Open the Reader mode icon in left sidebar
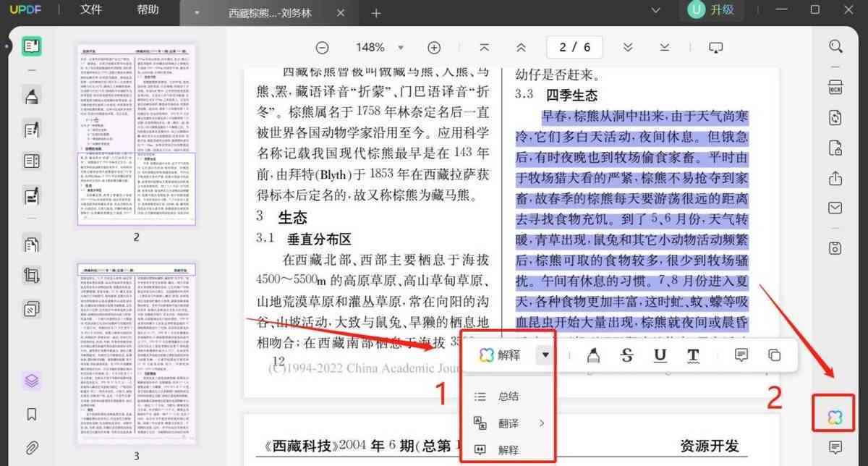The image size is (868, 466). [32, 46]
